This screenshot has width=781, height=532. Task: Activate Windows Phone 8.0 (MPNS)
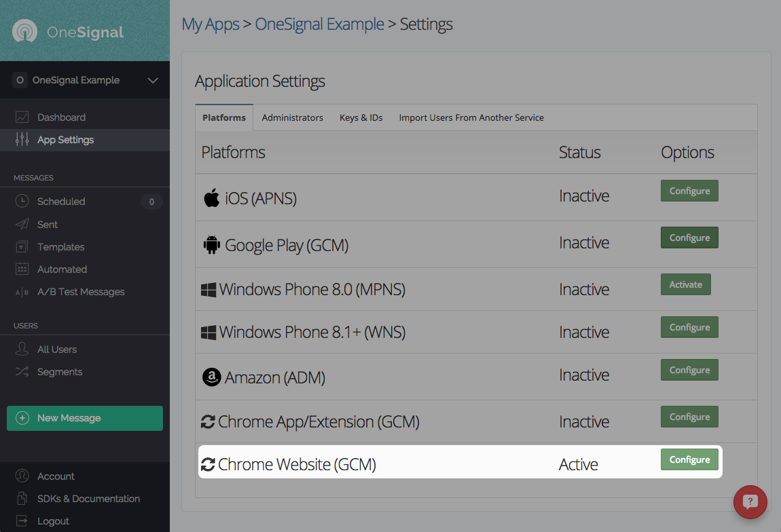tap(685, 285)
